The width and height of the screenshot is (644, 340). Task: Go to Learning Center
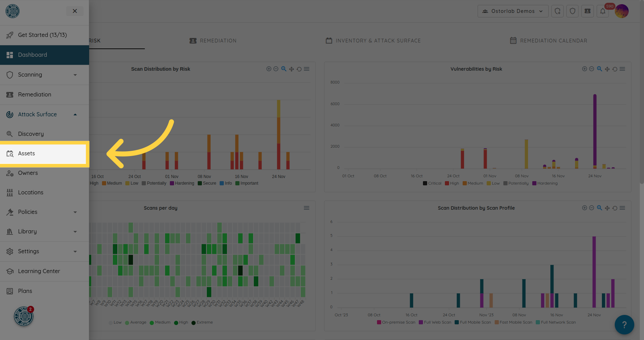point(39,271)
